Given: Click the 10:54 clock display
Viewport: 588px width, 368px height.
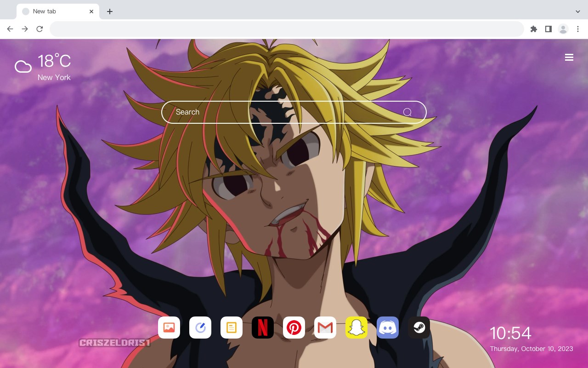Looking at the screenshot, I should pyautogui.click(x=510, y=333).
